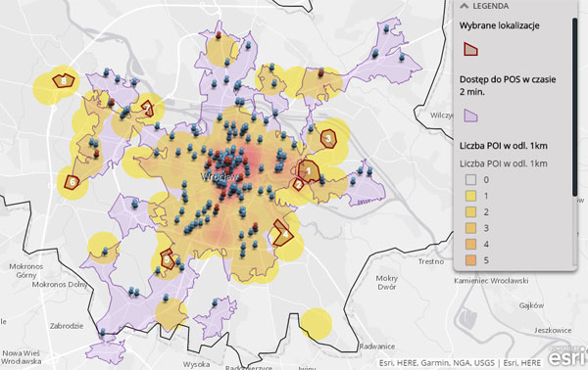Viewport: 588px width, 370px height.
Task: Select location polygon numbered 3
Action: coord(328,139)
